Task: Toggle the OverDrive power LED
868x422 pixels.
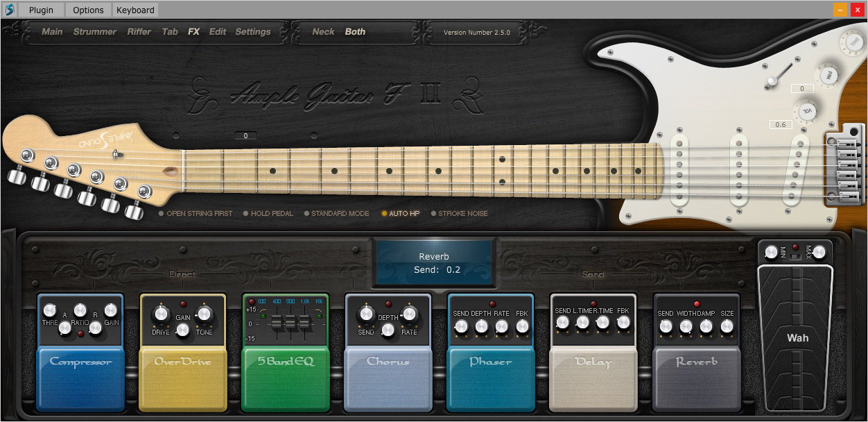Action: pos(183,305)
